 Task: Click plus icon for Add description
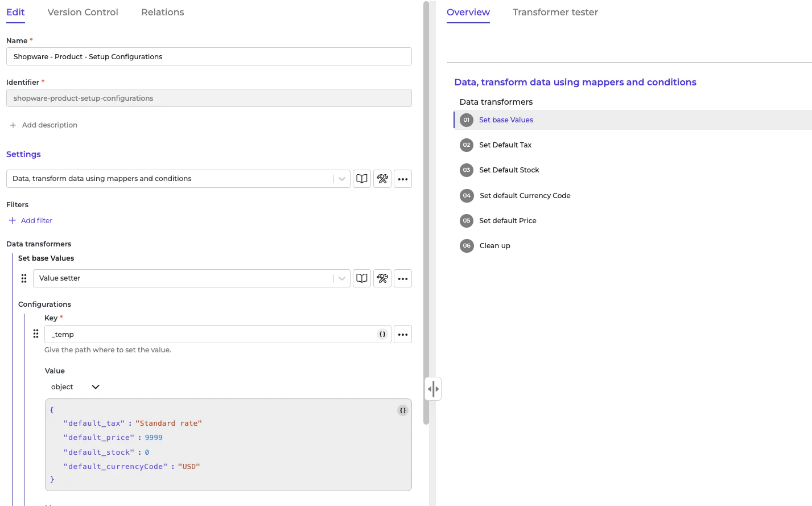coord(13,125)
